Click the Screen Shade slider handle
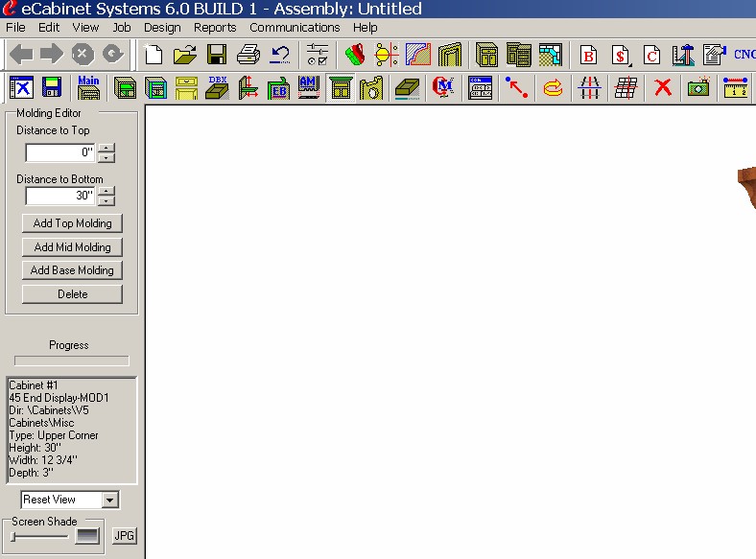This screenshot has height=559, width=756. [x=13, y=536]
